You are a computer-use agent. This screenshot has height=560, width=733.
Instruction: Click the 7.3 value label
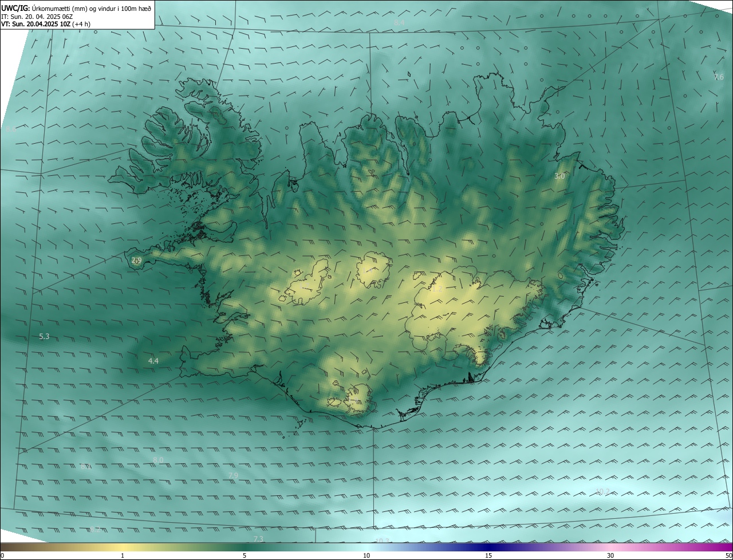(258, 539)
